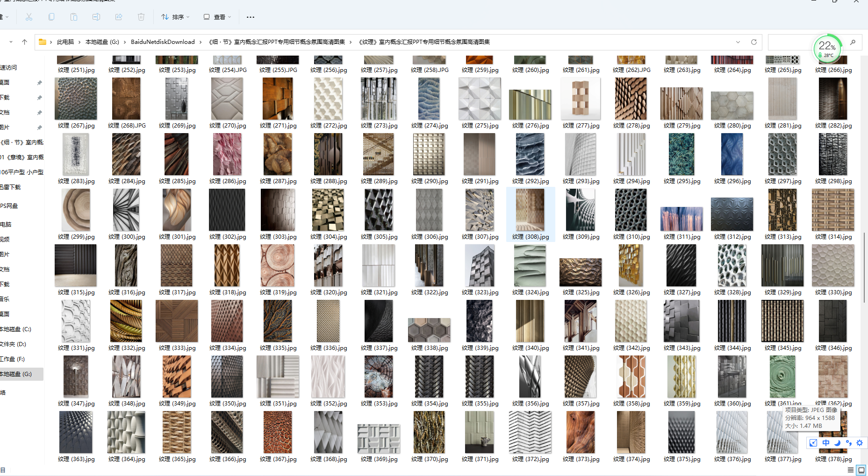This screenshot has height=476, width=868.
Task: Click the Cut scissors icon in toolbar
Action: pyautogui.click(x=29, y=17)
